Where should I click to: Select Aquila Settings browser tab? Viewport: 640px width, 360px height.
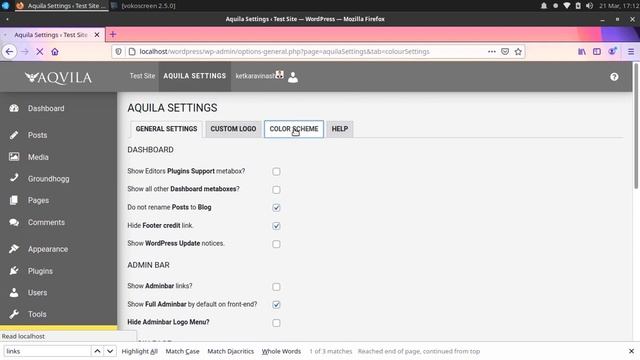pyautogui.click(x=51, y=35)
